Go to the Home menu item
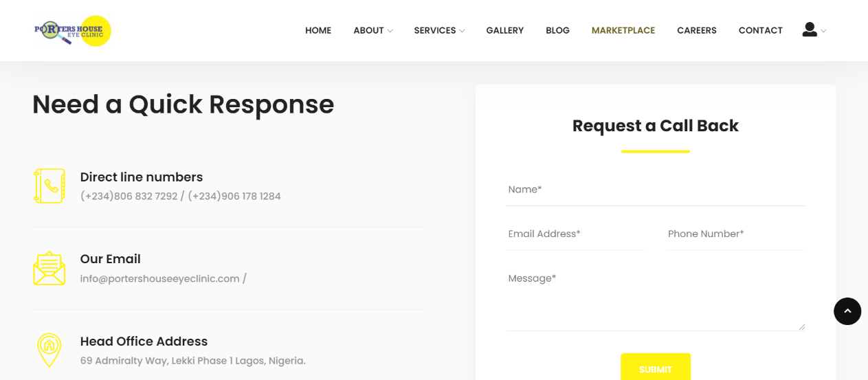 [x=318, y=30]
